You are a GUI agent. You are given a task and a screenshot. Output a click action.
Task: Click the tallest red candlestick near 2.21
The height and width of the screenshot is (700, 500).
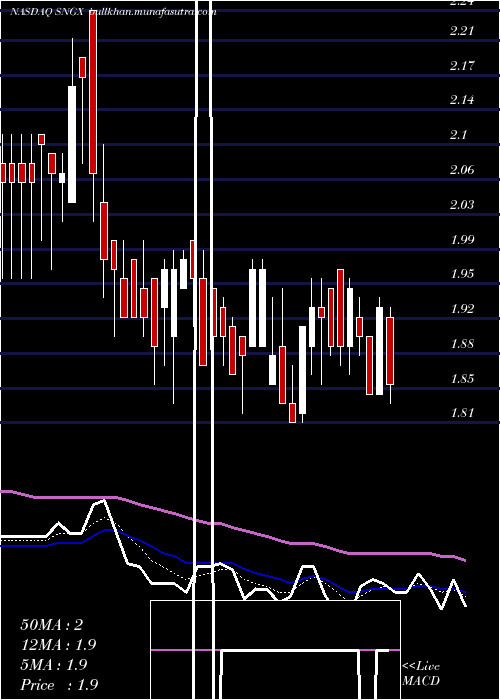[93, 92]
